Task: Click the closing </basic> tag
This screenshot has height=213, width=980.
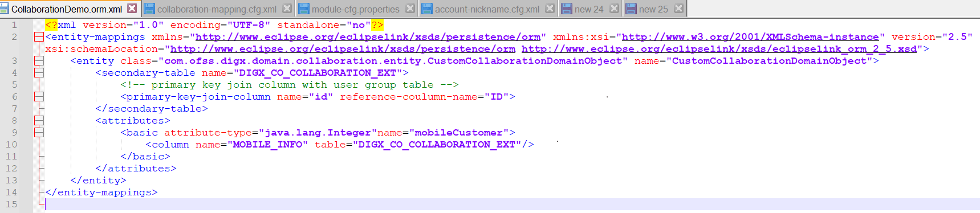Action: [x=145, y=157]
